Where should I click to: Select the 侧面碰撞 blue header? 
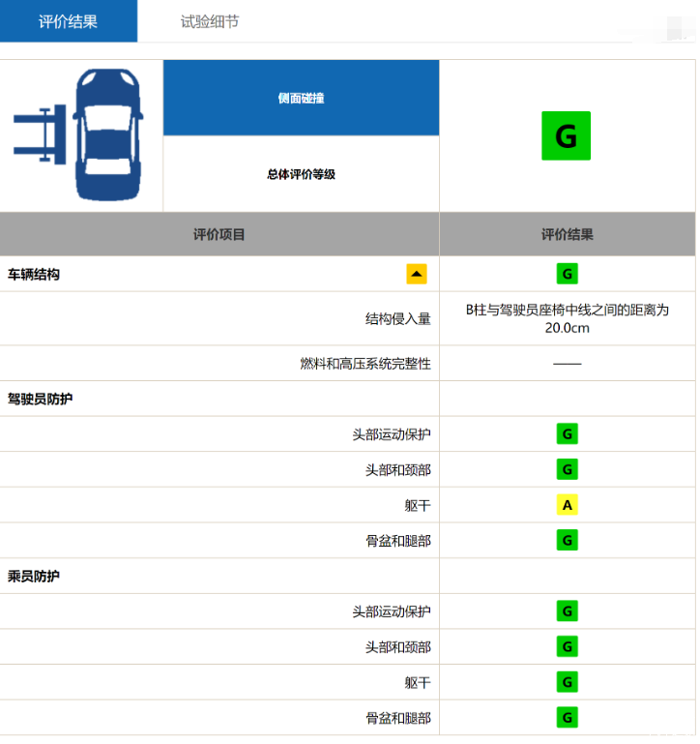pos(301,98)
